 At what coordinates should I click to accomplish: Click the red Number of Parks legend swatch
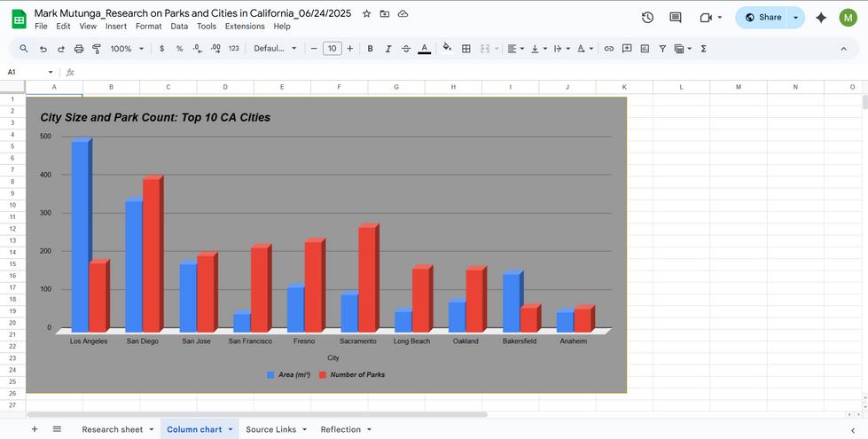tap(323, 375)
